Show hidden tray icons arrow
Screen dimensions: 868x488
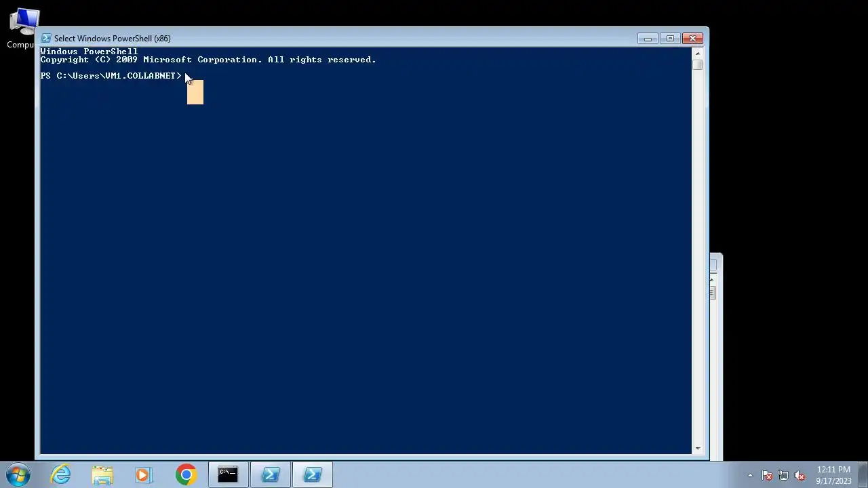[750, 475]
